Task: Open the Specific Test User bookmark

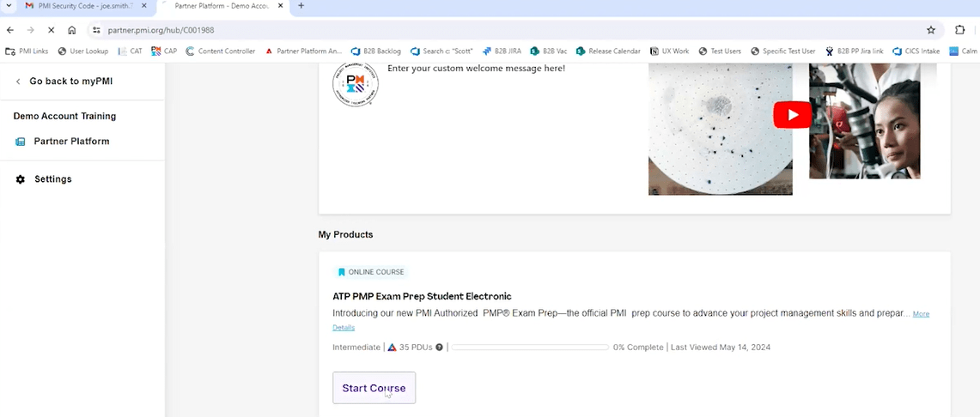Action: tap(783, 51)
